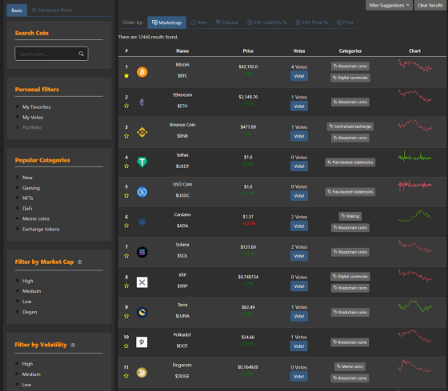
Task: Open the Tether price chart thumbnail
Action: 415,157
